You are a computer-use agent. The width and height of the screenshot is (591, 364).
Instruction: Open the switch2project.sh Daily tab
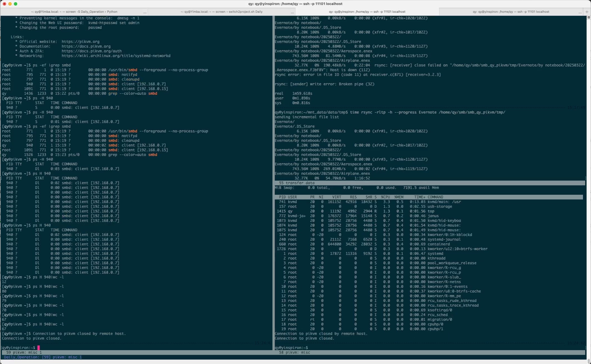point(221,12)
